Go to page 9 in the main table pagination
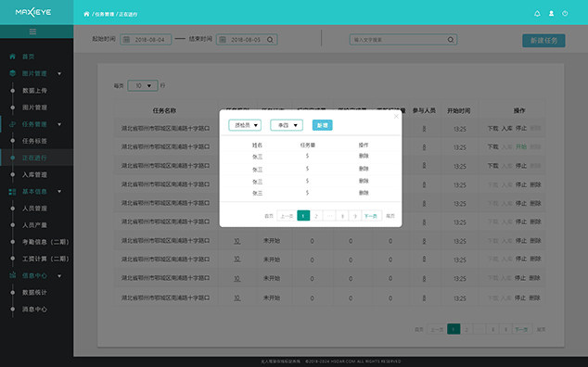Viewport: 588px width, 367px height. coord(505,330)
